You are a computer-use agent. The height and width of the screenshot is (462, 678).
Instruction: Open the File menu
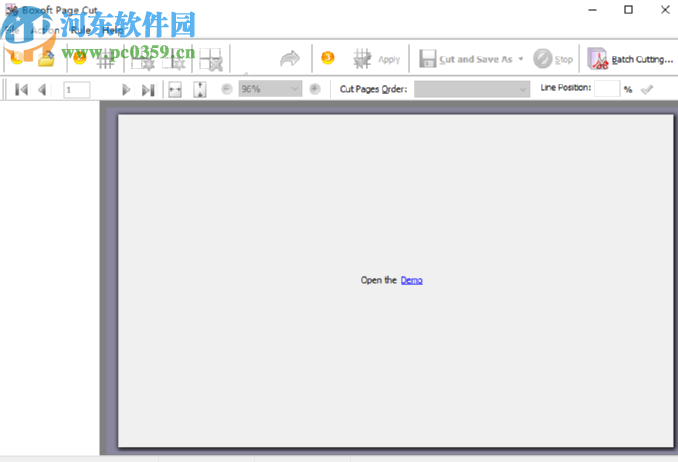tap(12, 30)
